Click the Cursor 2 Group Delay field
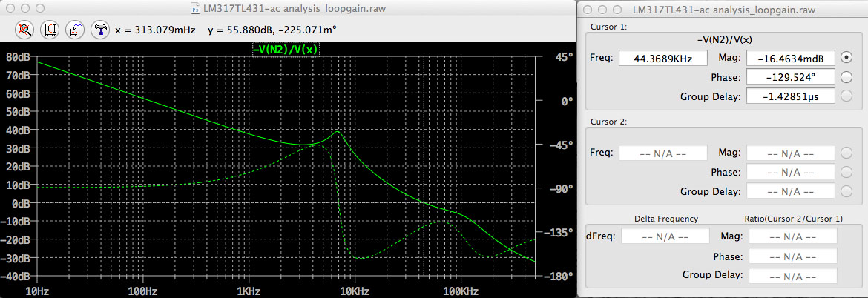 (791, 192)
